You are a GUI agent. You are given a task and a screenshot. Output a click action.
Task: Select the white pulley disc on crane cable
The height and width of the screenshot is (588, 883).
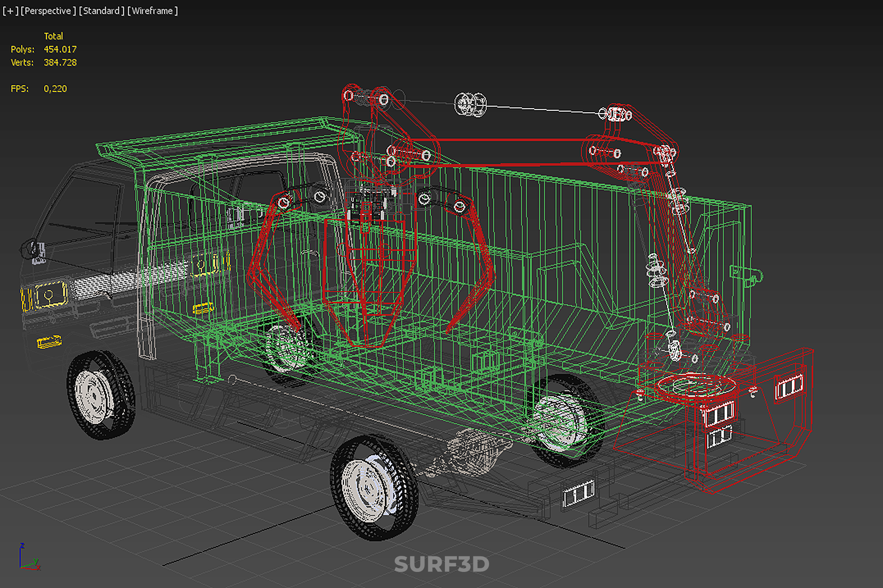[470, 104]
